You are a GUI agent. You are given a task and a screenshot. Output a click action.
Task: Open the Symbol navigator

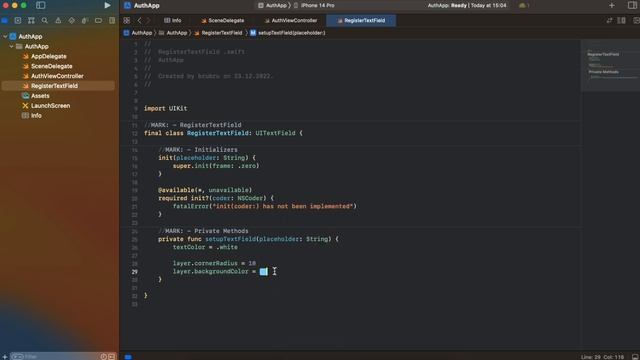coord(31,20)
